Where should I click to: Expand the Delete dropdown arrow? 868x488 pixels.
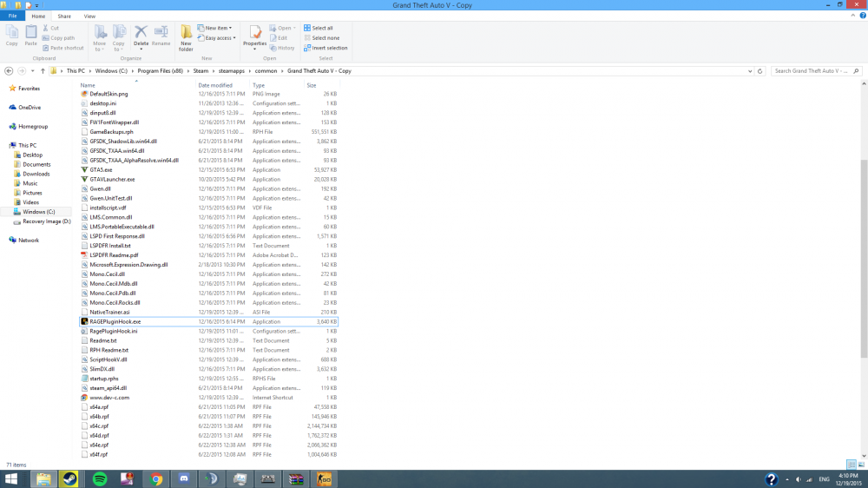tap(141, 49)
